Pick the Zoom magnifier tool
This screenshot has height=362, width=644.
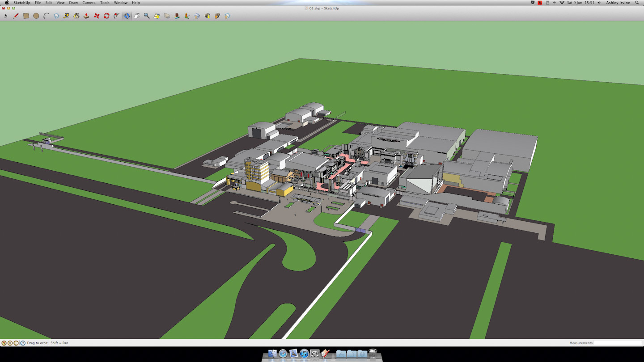pos(147,16)
